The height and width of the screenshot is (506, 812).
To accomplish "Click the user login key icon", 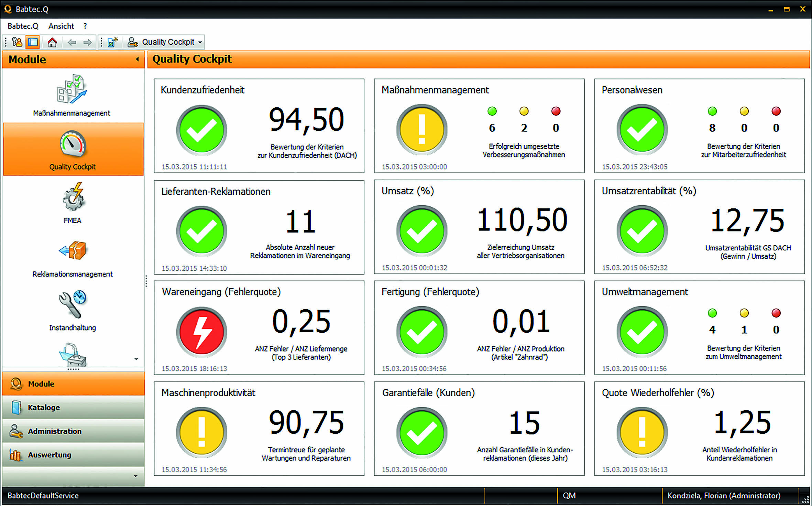I will pos(17,42).
